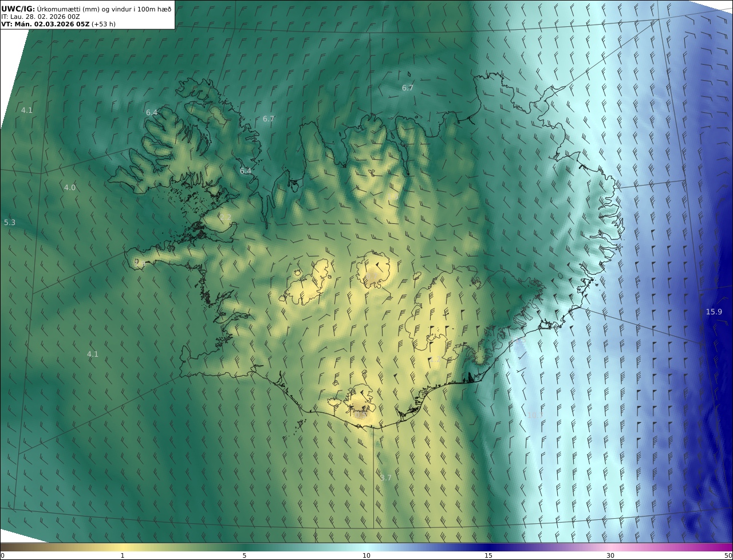This screenshot has width=733, height=560.
Task: Click the faint 10.7 value offshore southeast
Action: click(x=535, y=415)
